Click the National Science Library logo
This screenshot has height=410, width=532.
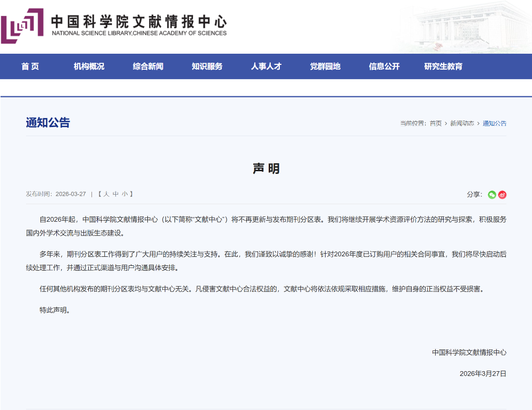coord(22,26)
